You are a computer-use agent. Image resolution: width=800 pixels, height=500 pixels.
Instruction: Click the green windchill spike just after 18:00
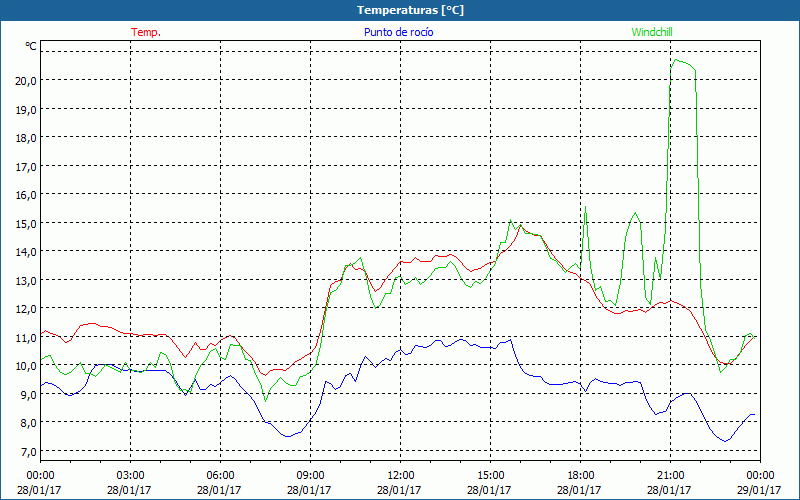585,207
